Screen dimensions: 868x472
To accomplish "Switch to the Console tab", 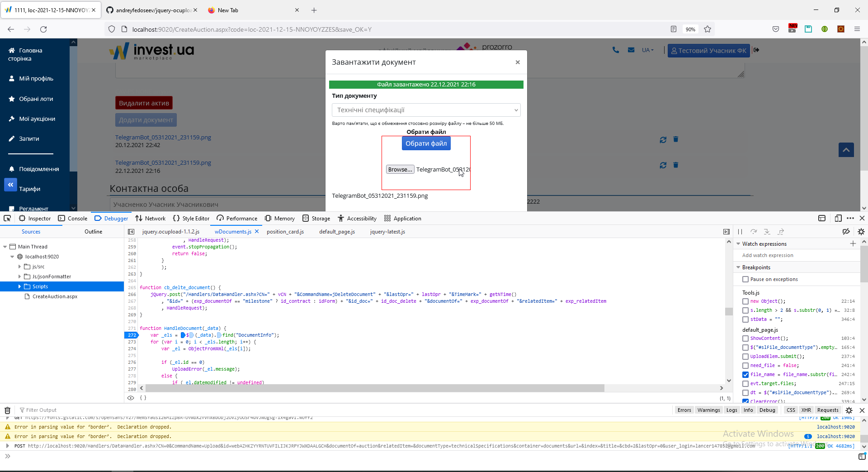I will [73, 219].
